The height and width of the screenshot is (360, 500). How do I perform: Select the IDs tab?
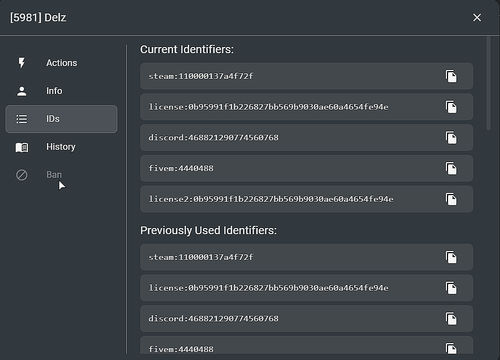point(61,119)
